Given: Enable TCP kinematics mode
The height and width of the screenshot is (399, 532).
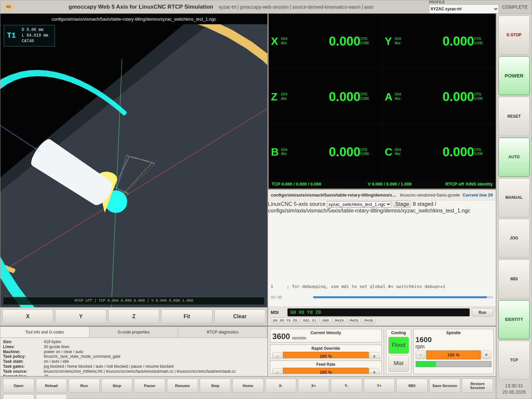Looking at the screenshot, I should tap(514, 360).
